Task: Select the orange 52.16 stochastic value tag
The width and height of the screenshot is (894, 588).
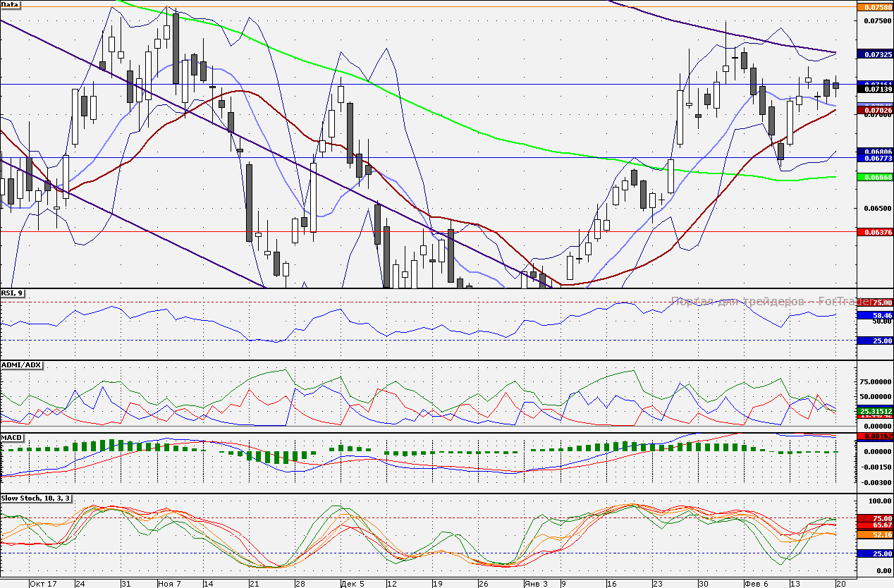Action: click(x=874, y=535)
